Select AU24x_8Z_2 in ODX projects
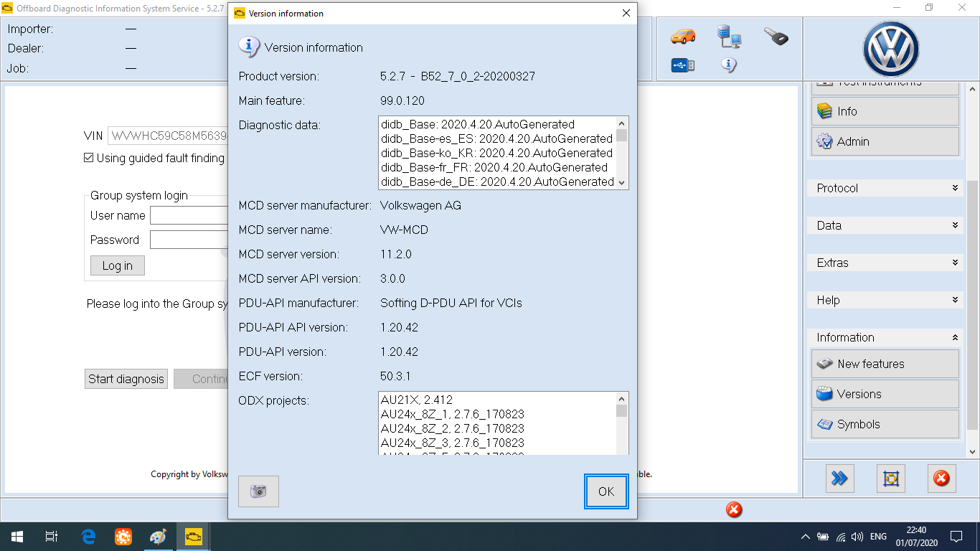This screenshot has width=980, height=551. (452, 428)
